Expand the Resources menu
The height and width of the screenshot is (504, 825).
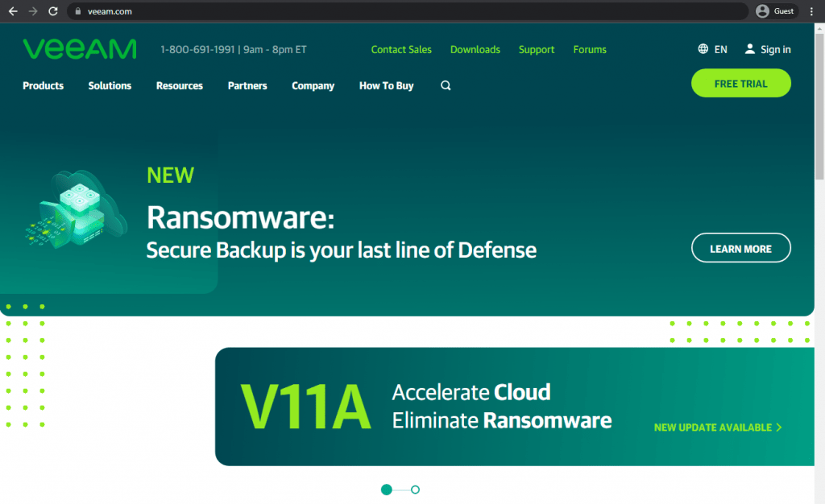pos(180,85)
